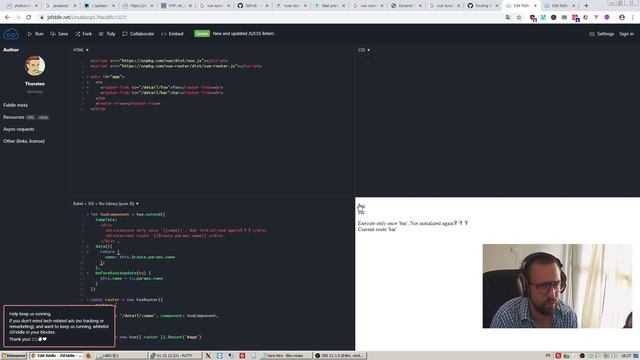Open the Collaborate option
The height and width of the screenshot is (360, 640).
click(x=138, y=34)
